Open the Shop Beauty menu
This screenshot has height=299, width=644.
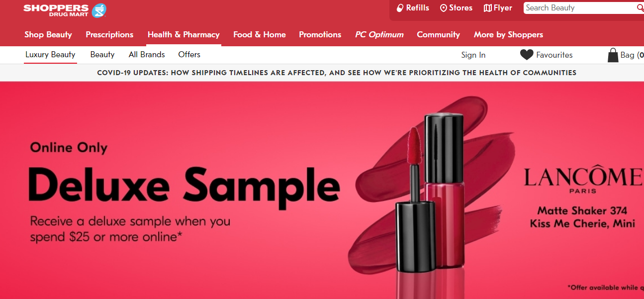(x=48, y=34)
